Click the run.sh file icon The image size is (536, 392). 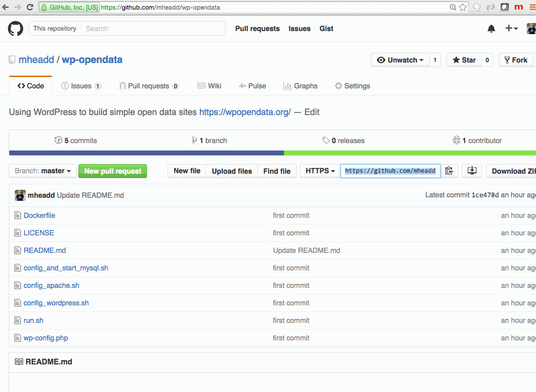[x=18, y=320]
